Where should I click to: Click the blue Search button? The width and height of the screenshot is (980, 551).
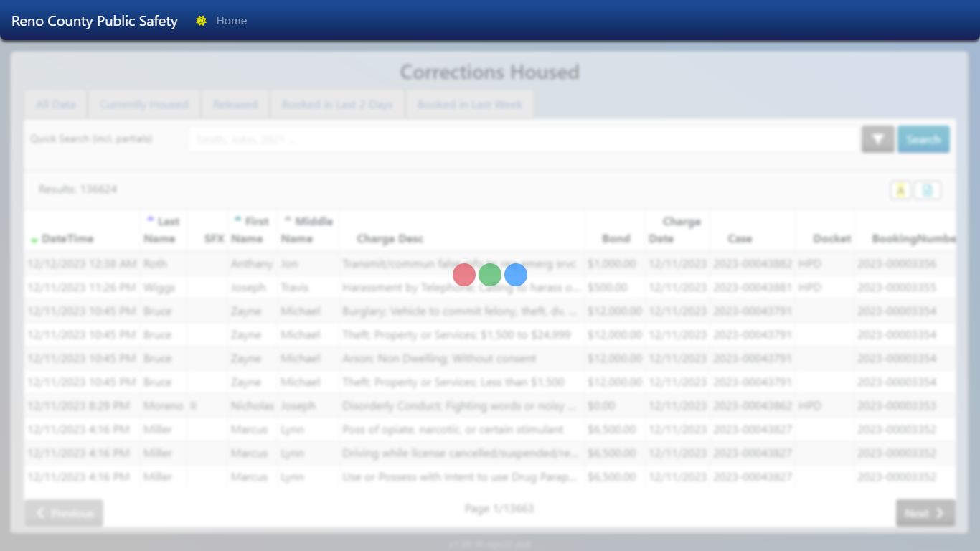923,139
